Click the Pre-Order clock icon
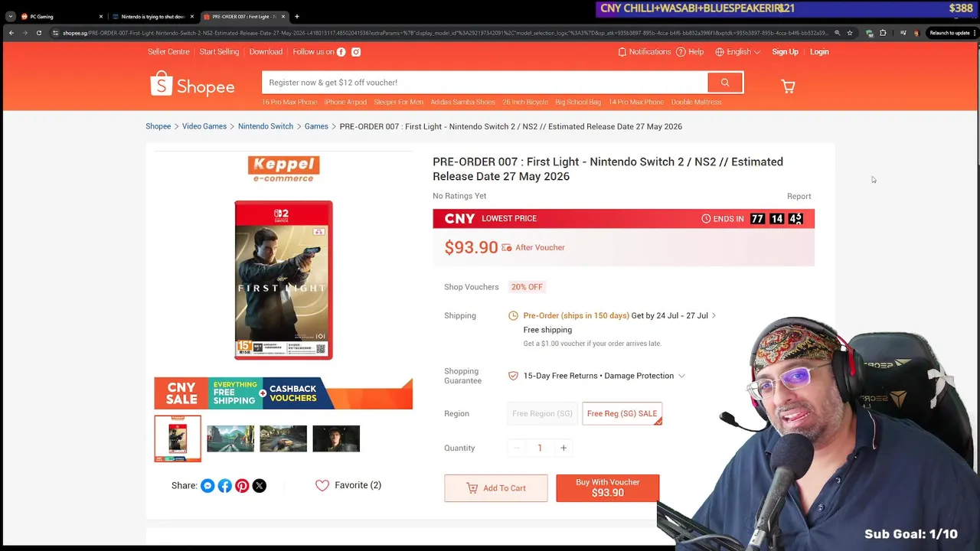 coord(513,315)
